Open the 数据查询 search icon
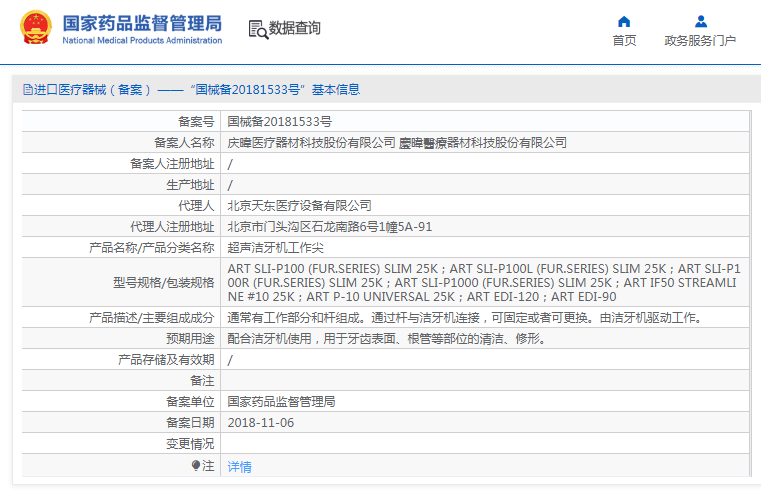The width and height of the screenshot is (761, 491). tap(258, 29)
